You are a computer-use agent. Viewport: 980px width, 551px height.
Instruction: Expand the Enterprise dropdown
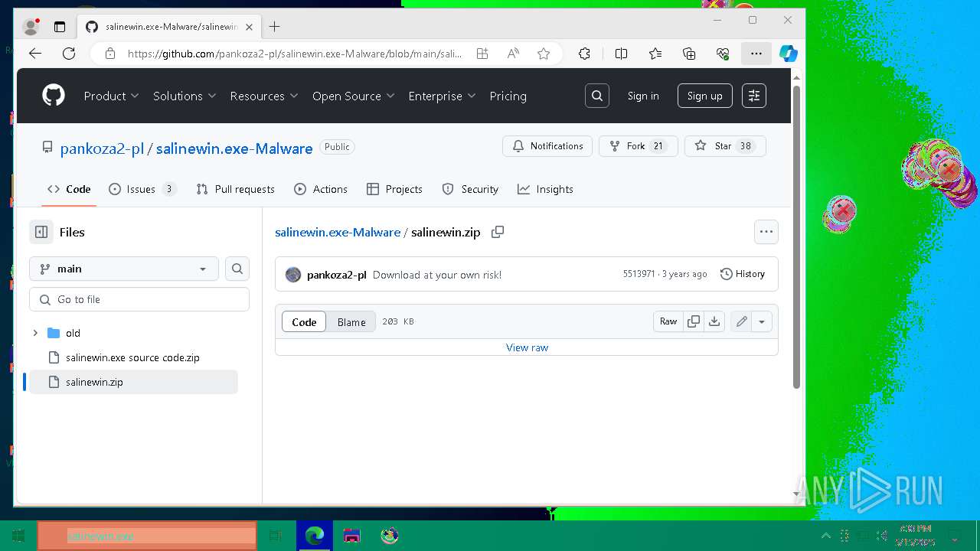pos(443,96)
